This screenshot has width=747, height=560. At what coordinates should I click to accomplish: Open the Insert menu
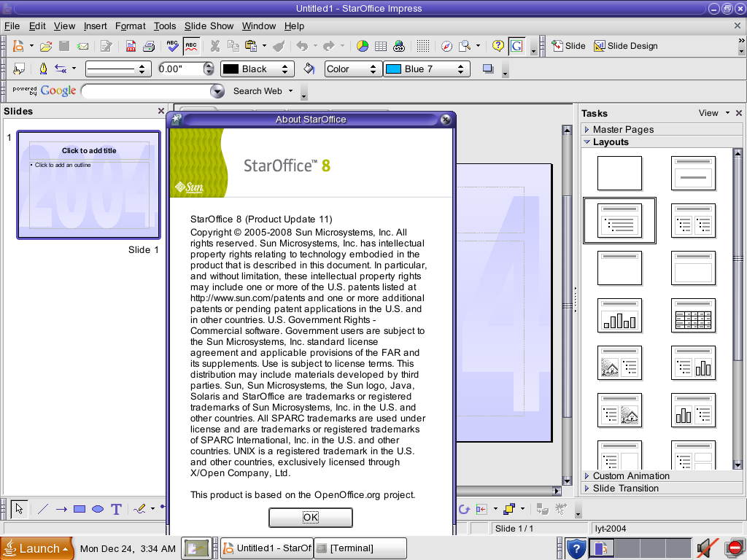click(x=96, y=26)
